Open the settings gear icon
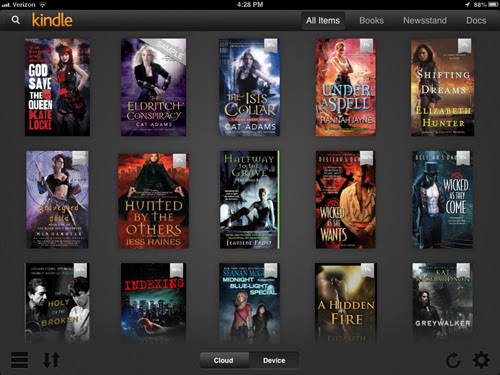The width and height of the screenshot is (500, 375). point(481,360)
